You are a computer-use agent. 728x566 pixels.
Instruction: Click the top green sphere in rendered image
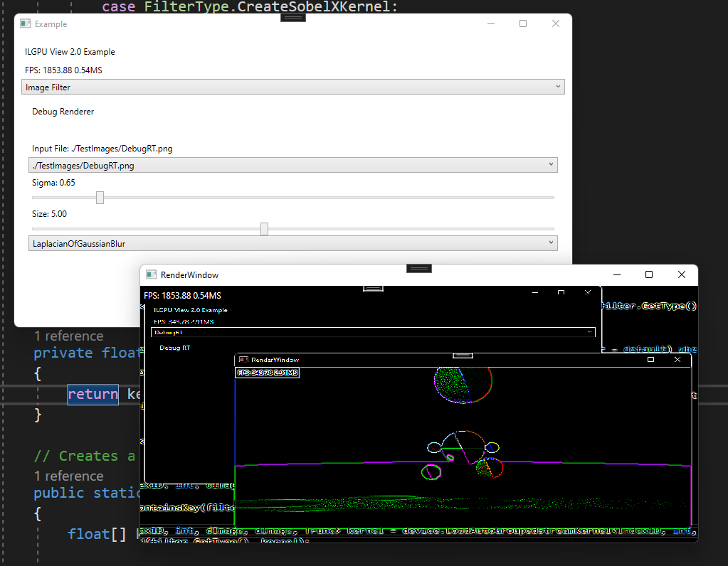coord(463,385)
